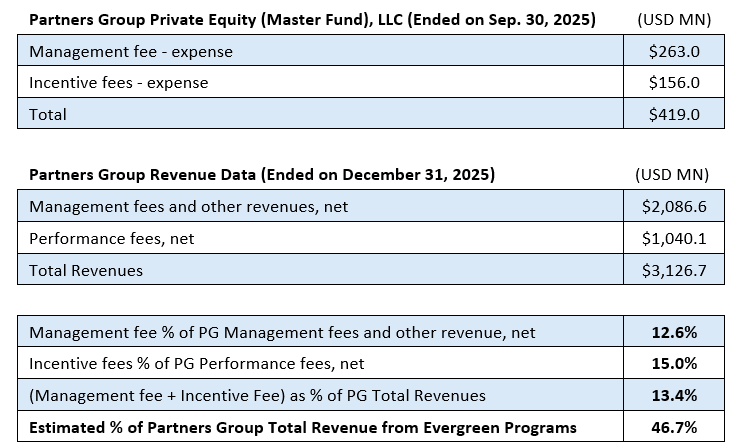Viewport: 742px width, 445px height.
Task: Select 'Management fees and other revenues, net' cell
Action: click(x=189, y=207)
